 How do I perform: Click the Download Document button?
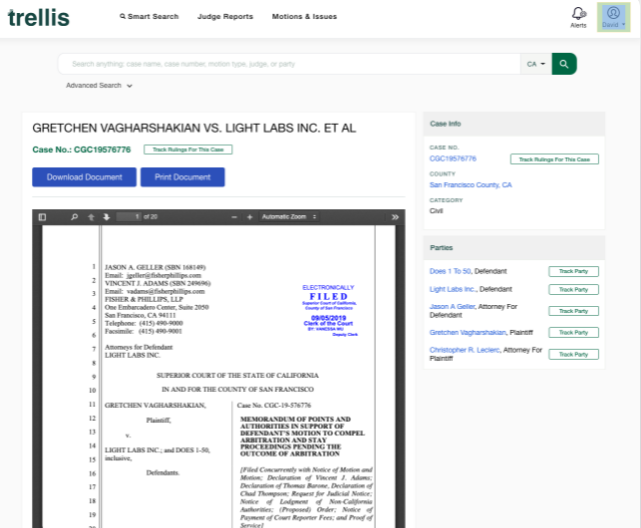[84, 177]
